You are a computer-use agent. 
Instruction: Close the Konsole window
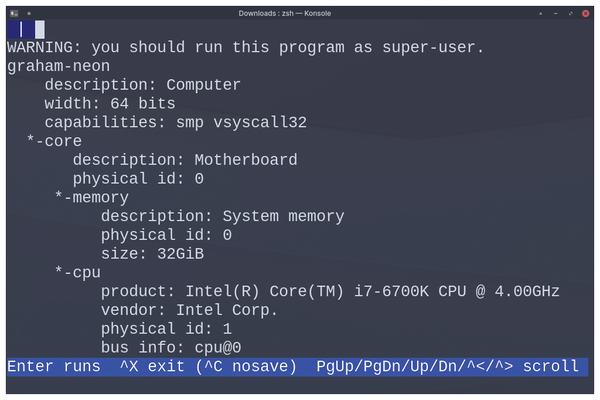(x=585, y=13)
